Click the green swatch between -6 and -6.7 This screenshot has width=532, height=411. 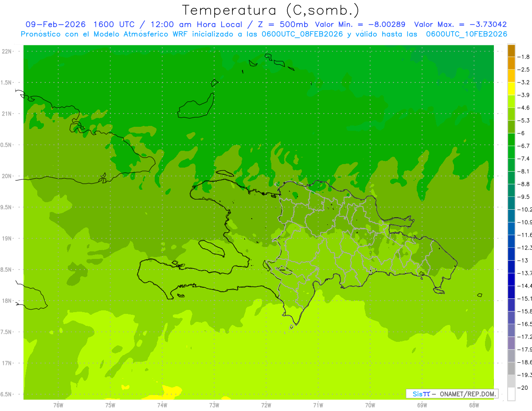point(511,140)
